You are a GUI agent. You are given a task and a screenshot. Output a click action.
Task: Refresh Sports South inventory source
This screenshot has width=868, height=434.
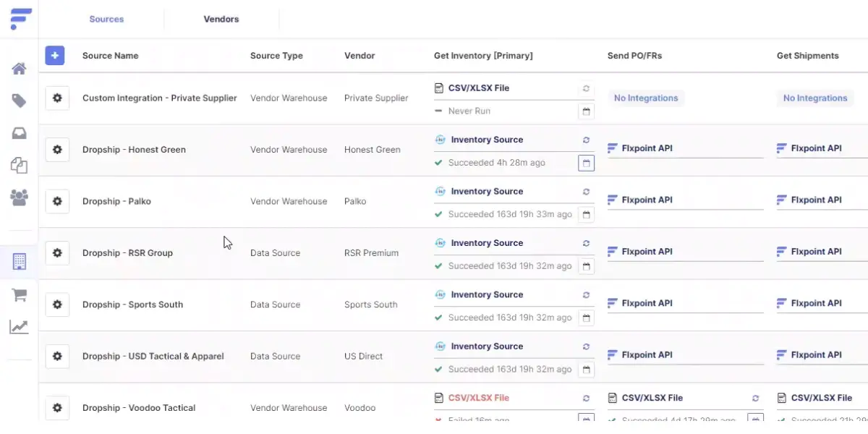586,295
